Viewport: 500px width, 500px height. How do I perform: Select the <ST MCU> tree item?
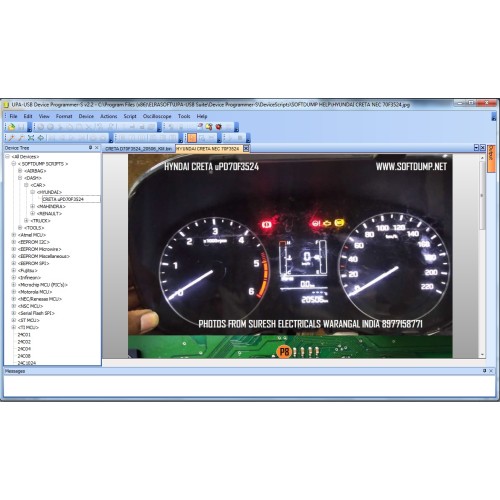[x=29, y=320]
